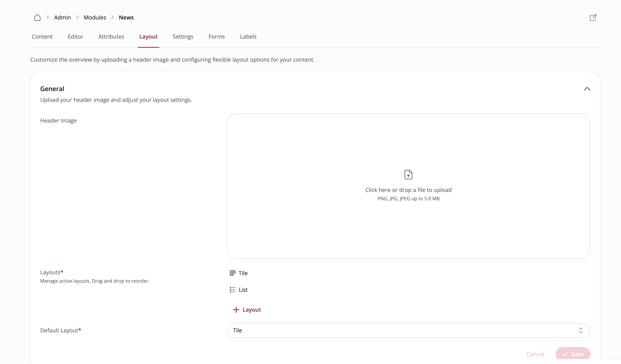Open the Labels tab
Viewport: 621px width, 364px height.
(x=248, y=36)
